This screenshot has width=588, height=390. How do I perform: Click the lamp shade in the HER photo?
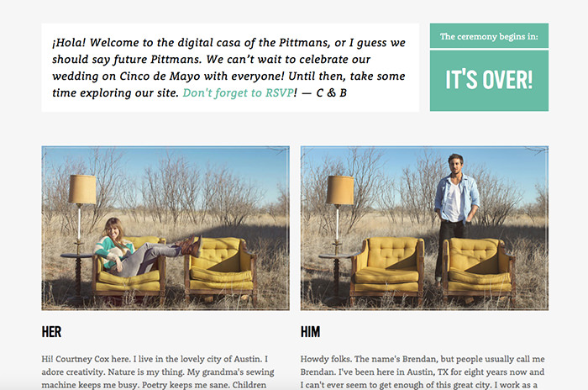coord(82,190)
